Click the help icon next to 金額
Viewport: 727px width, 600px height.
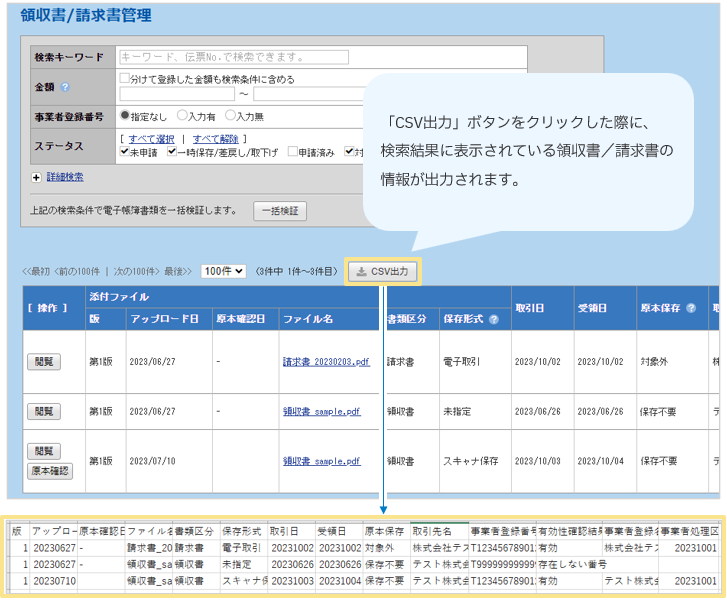65,87
